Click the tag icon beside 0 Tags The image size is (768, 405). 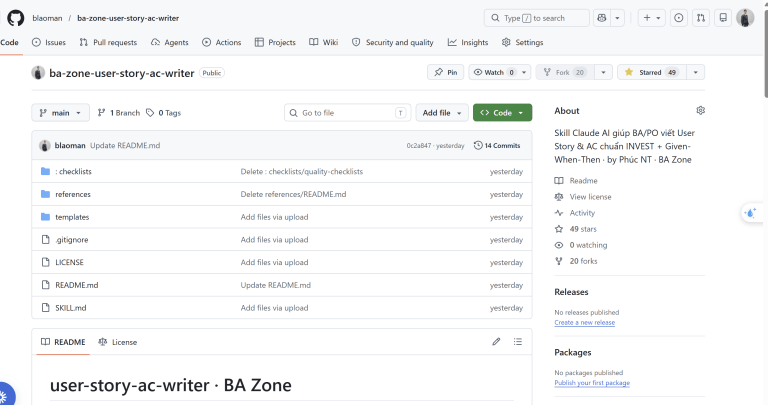[150, 113]
